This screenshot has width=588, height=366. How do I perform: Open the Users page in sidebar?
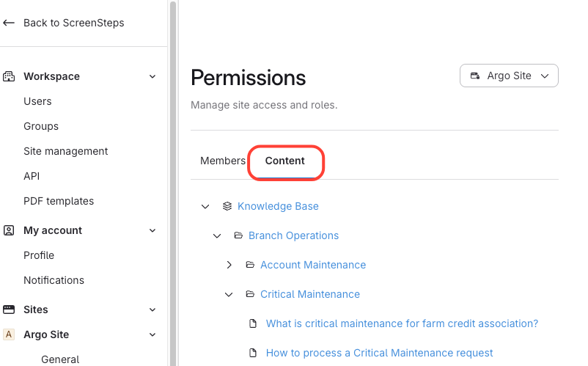(37, 101)
